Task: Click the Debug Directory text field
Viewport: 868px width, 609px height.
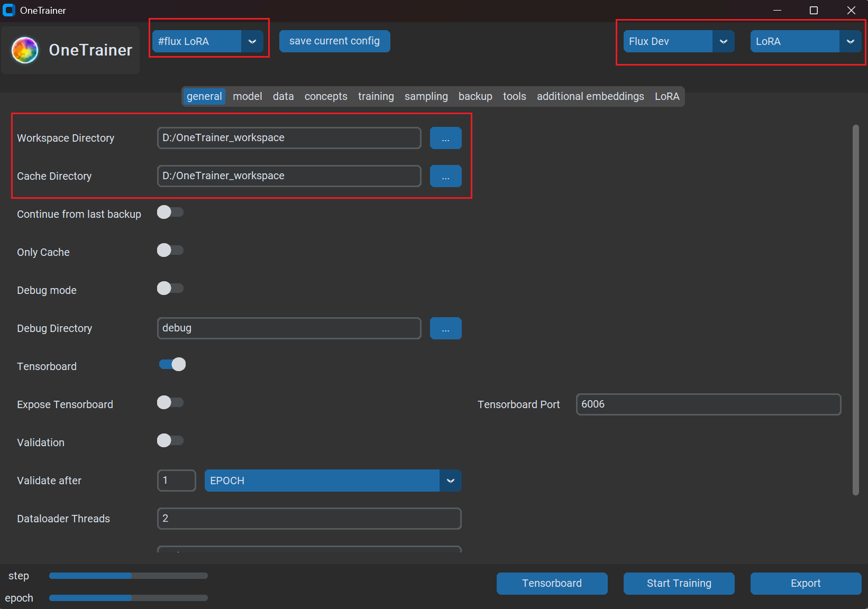Action: click(289, 328)
